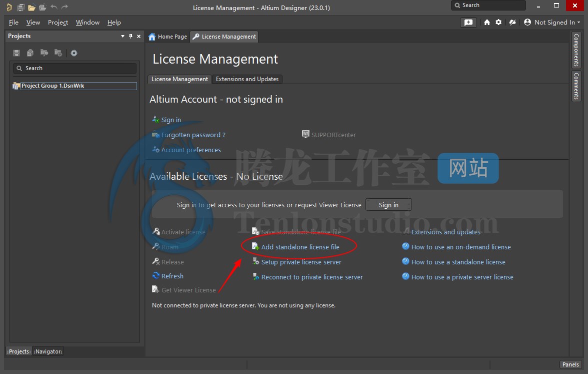
Task: Click Reconnect to private license server
Action: (312, 277)
